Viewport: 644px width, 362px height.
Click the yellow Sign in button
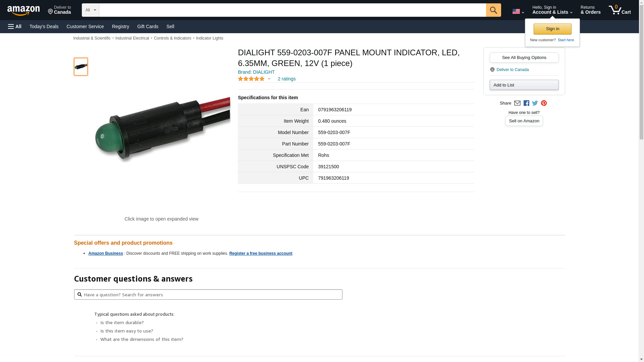coord(552,29)
